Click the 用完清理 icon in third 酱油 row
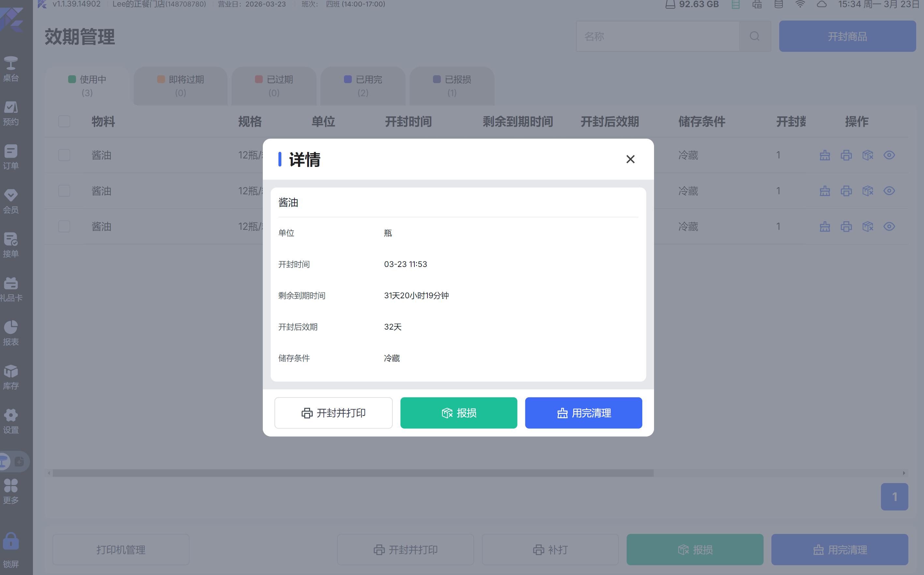 coord(824,227)
